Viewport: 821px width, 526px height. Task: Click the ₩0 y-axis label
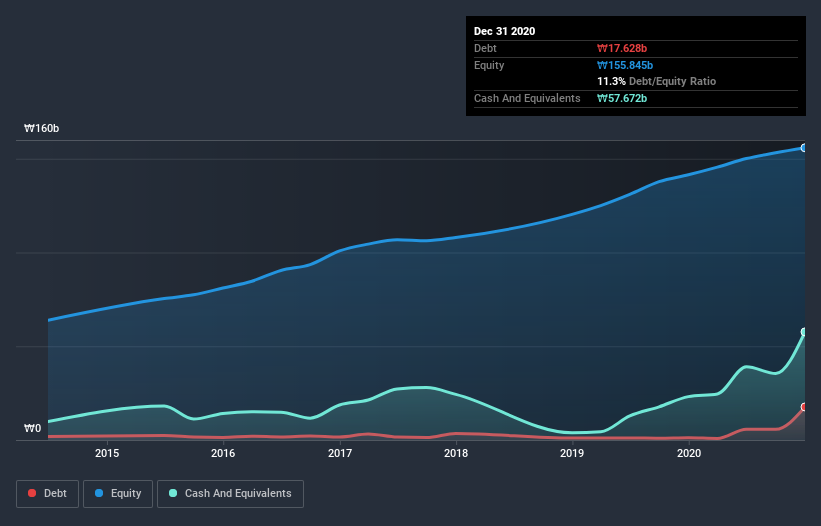pos(32,428)
